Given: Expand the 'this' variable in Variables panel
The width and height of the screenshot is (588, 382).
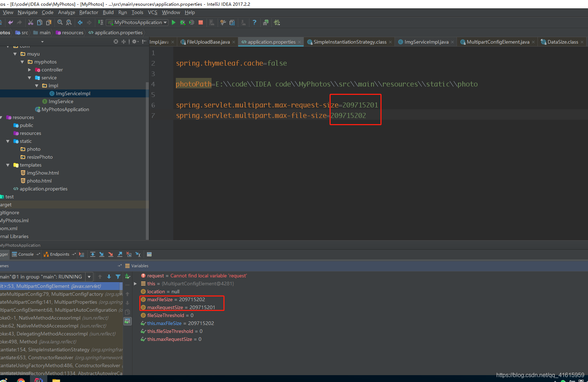Looking at the screenshot, I should (135, 284).
